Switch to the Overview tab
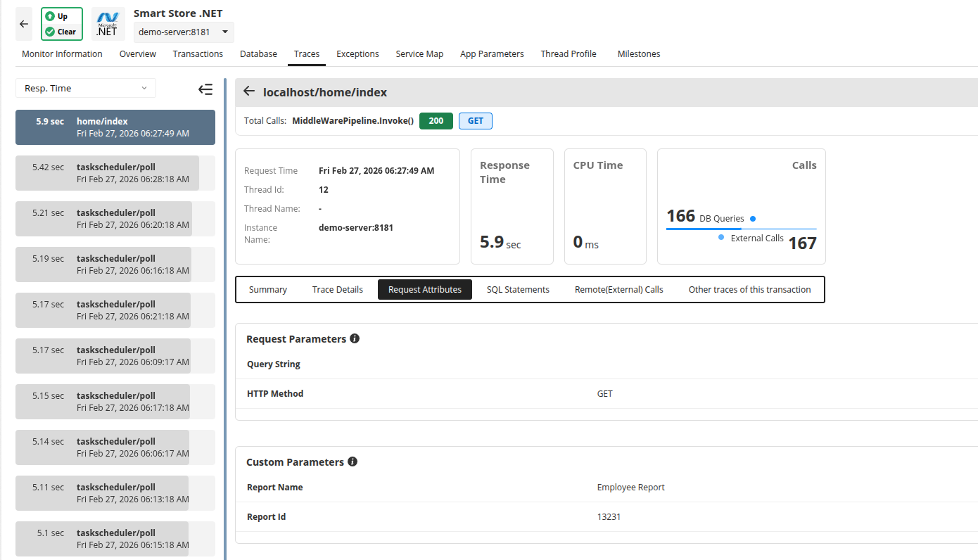 coord(138,54)
